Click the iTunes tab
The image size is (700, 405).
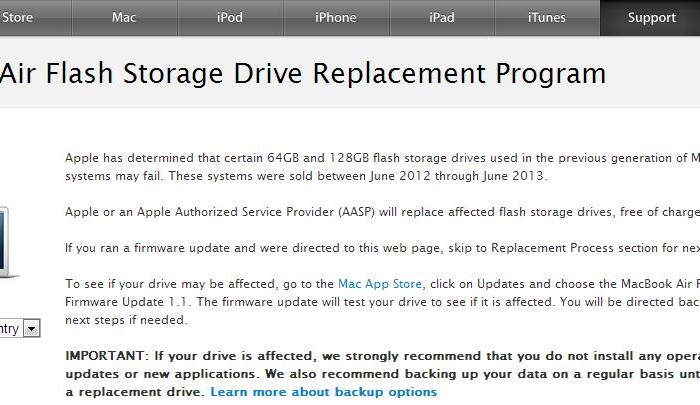(546, 17)
